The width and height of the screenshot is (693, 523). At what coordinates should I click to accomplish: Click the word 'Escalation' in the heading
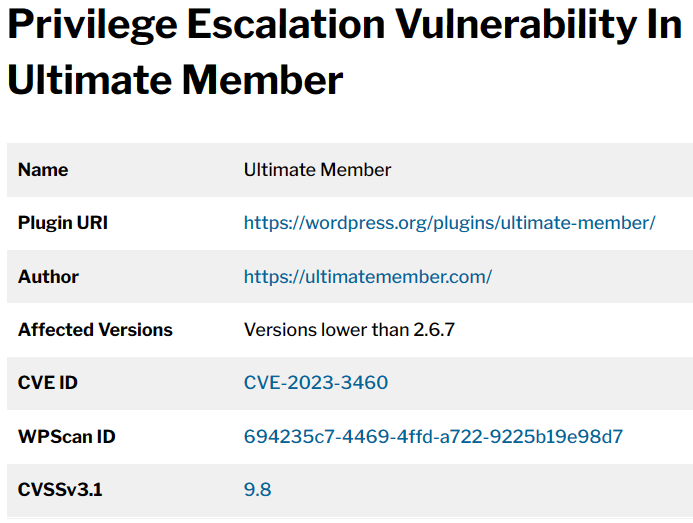(x=286, y=24)
